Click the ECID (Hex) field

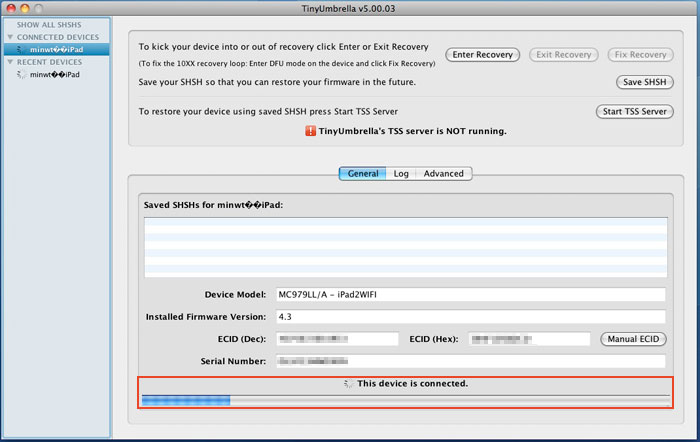(x=529, y=339)
